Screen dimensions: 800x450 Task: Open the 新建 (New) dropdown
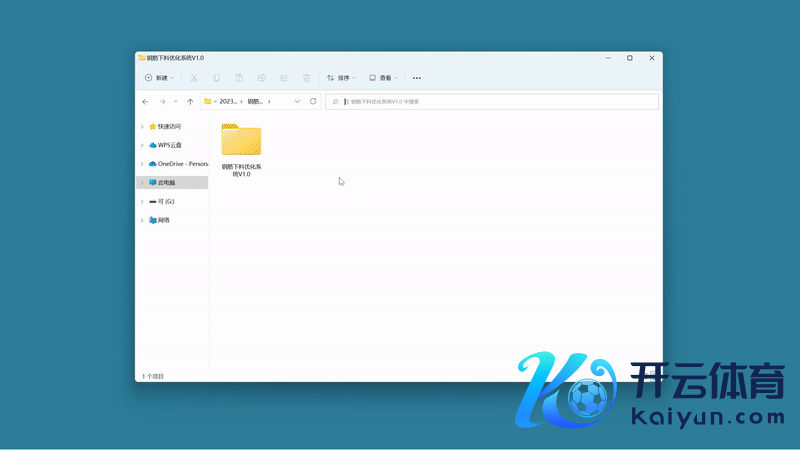tap(159, 78)
